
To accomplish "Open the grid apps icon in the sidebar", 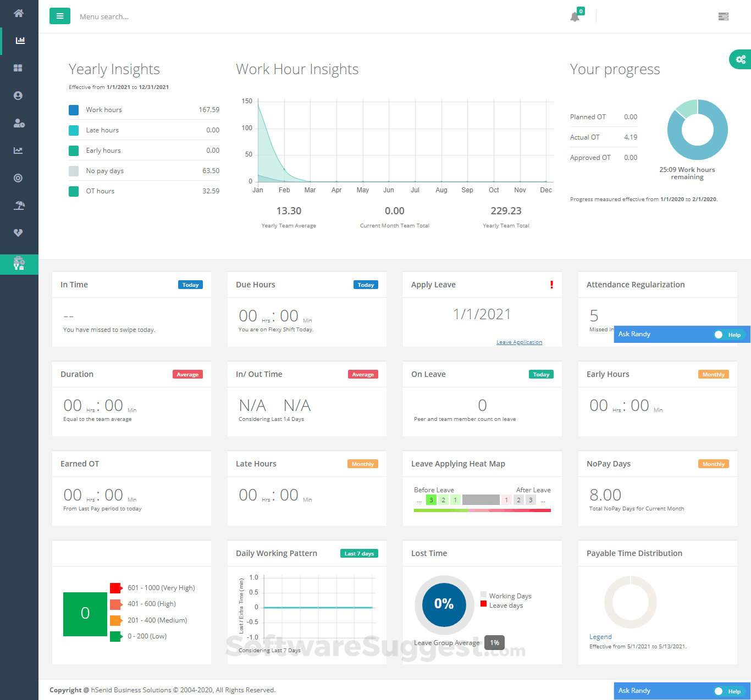I will coord(19,68).
